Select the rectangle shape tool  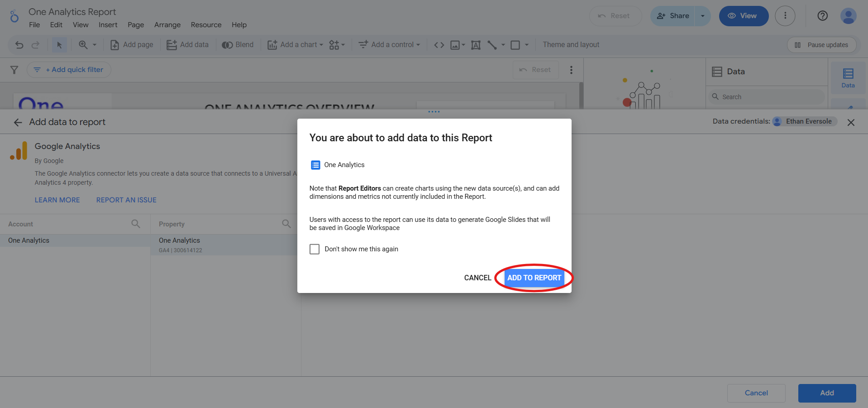point(515,45)
